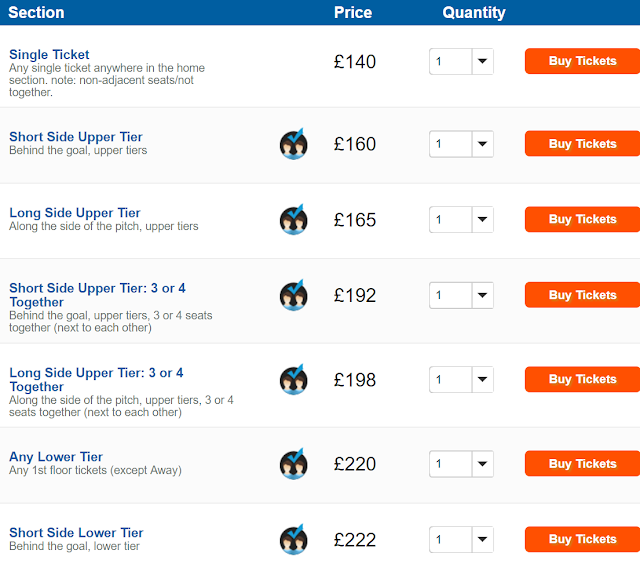The height and width of the screenshot is (575, 640).
Task: Click seating icon next to £198 price
Action: point(293,379)
